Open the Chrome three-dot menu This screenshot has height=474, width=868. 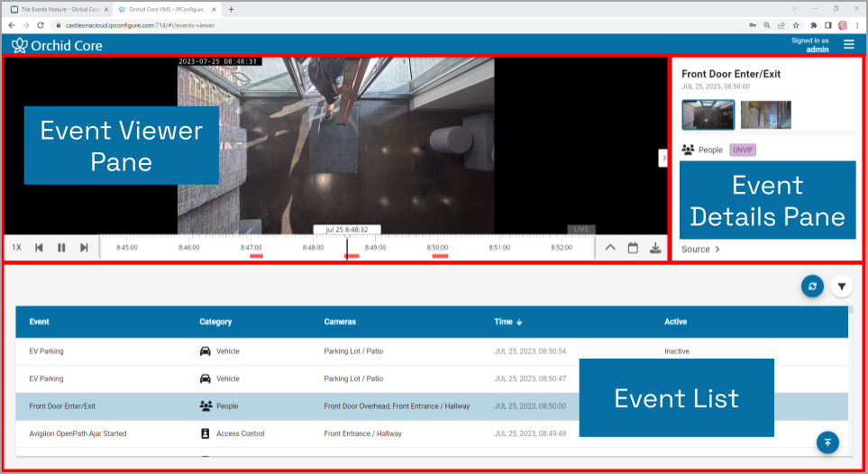pos(857,25)
